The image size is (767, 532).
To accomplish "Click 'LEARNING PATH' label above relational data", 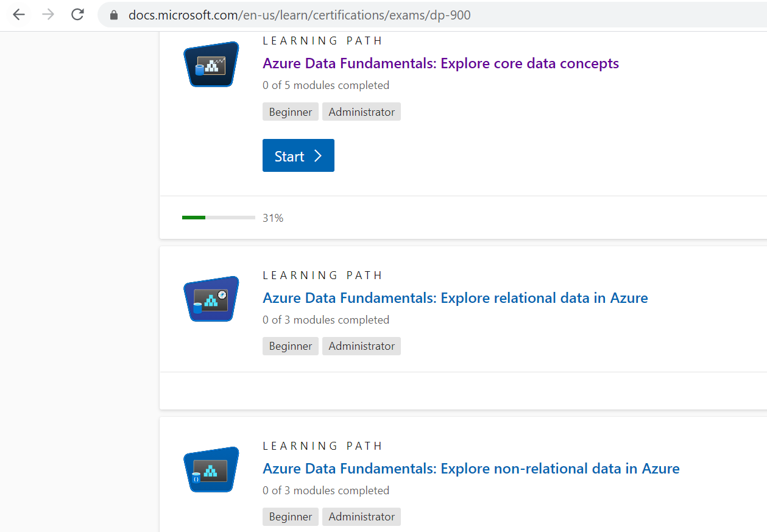I will [322, 275].
